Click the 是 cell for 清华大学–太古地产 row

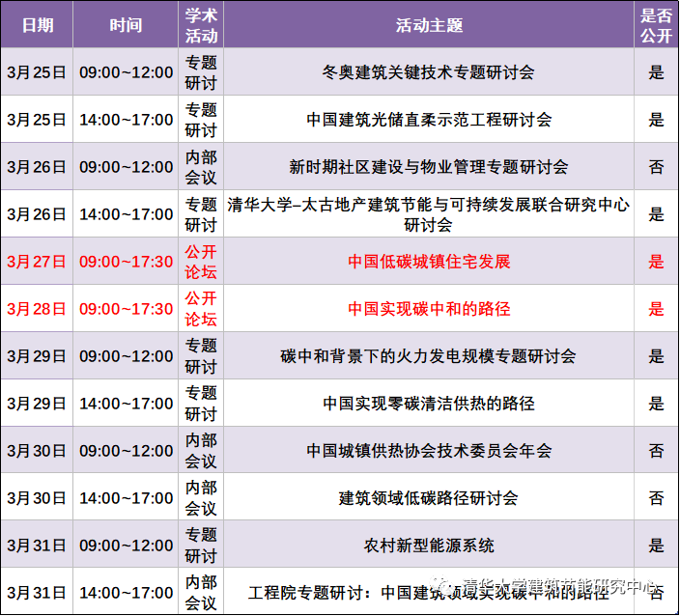656,214
